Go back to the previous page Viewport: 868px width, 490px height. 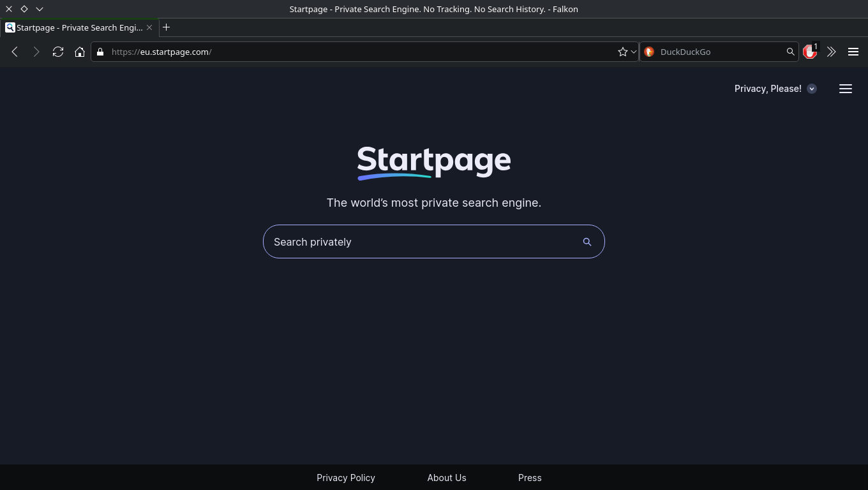[x=15, y=52]
